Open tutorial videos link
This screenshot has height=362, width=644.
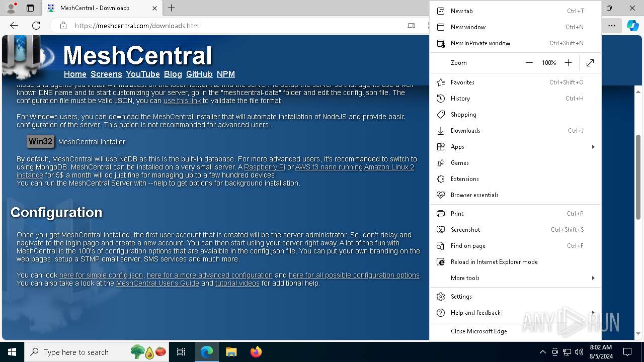[x=237, y=283]
